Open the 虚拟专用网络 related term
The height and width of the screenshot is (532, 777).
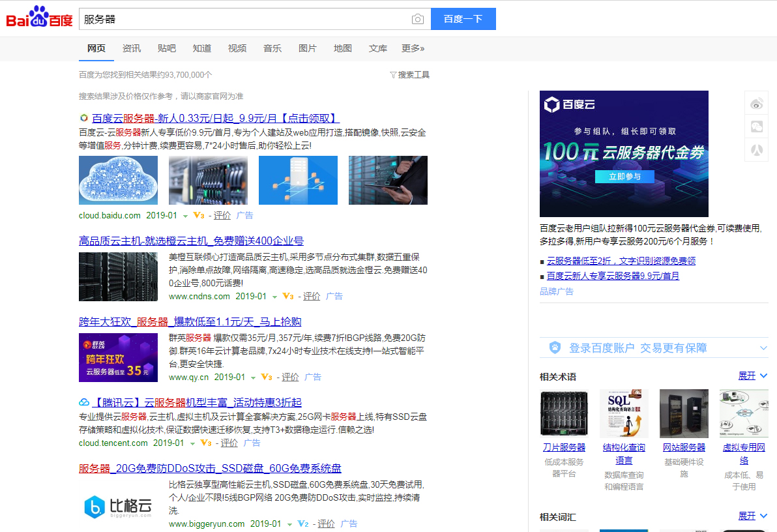tap(744, 454)
